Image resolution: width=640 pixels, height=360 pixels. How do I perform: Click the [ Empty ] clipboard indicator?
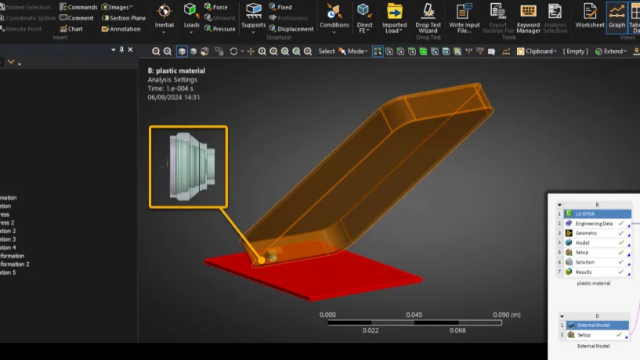(x=576, y=51)
